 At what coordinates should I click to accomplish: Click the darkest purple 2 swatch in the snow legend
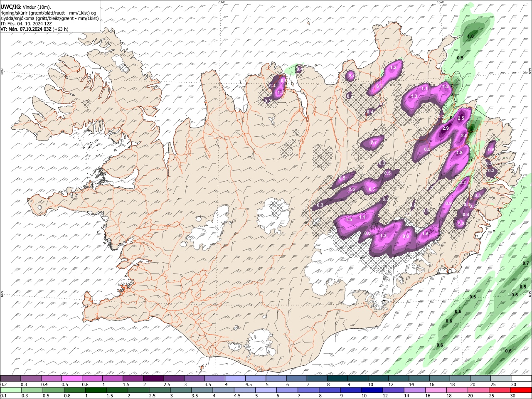[153, 379]
